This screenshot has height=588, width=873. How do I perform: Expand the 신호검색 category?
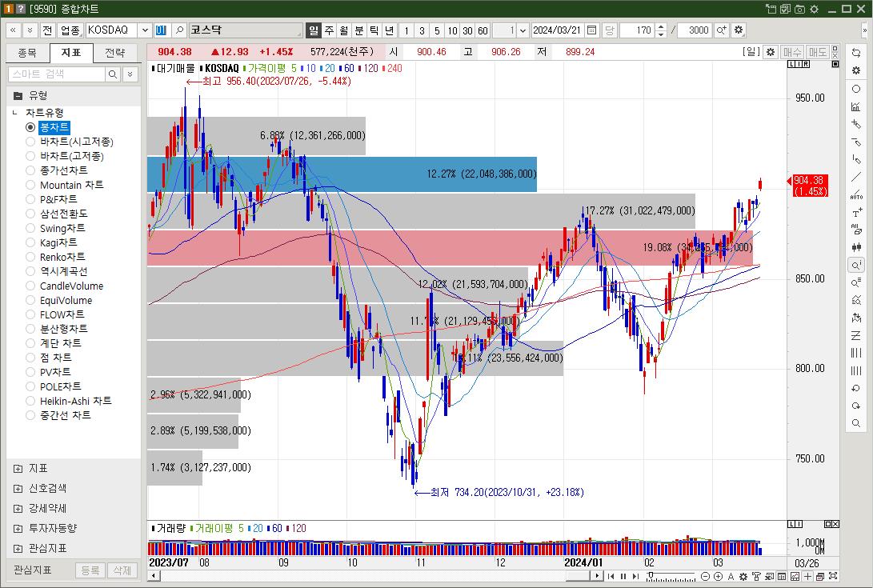(x=18, y=488)
